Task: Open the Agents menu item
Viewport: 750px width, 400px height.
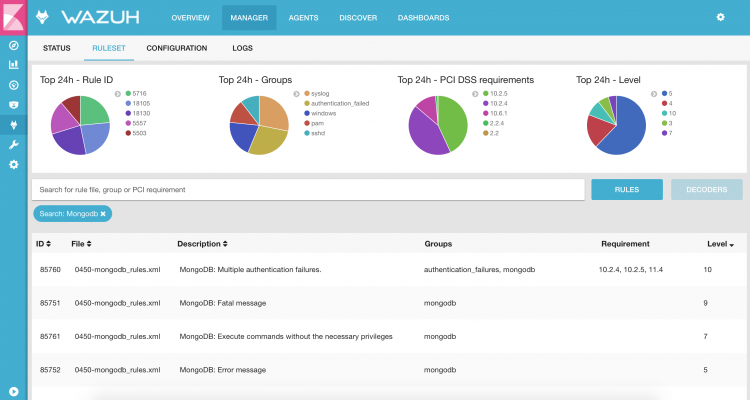Action: coord(303,18)
